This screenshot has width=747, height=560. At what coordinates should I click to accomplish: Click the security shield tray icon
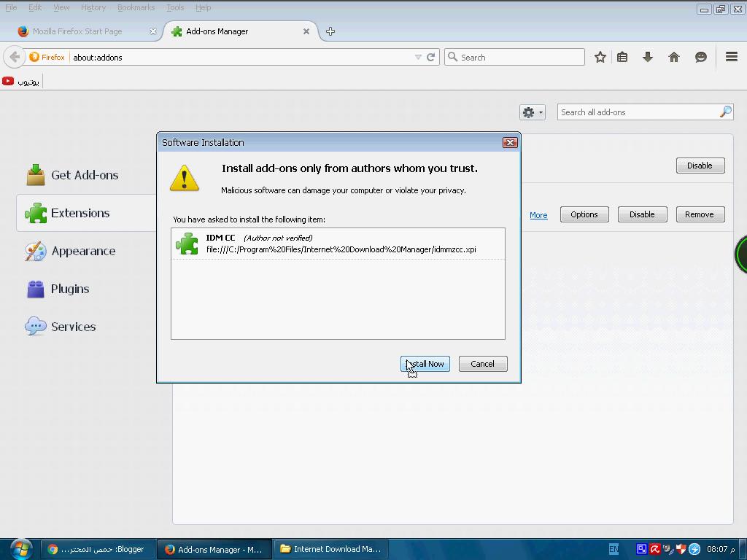[x=681, y=549]
